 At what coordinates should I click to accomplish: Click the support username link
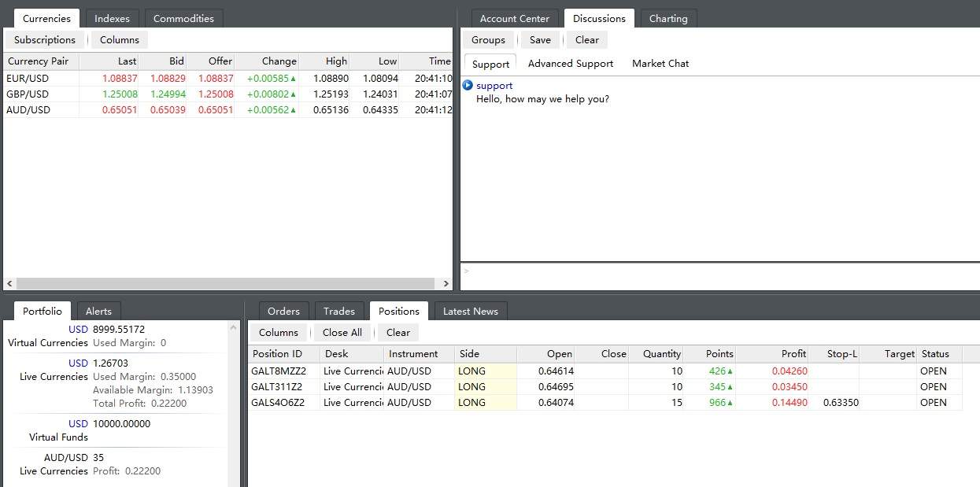pyautogui.click(x=494, y=86)
